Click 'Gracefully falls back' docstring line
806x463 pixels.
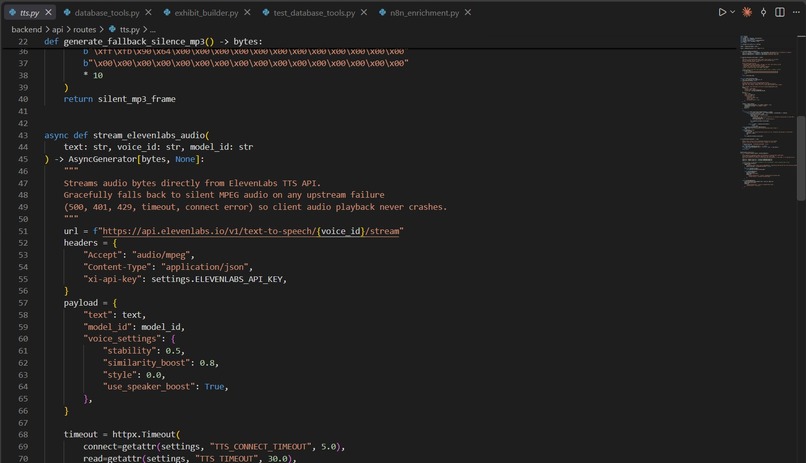click(x=224, y=195)
